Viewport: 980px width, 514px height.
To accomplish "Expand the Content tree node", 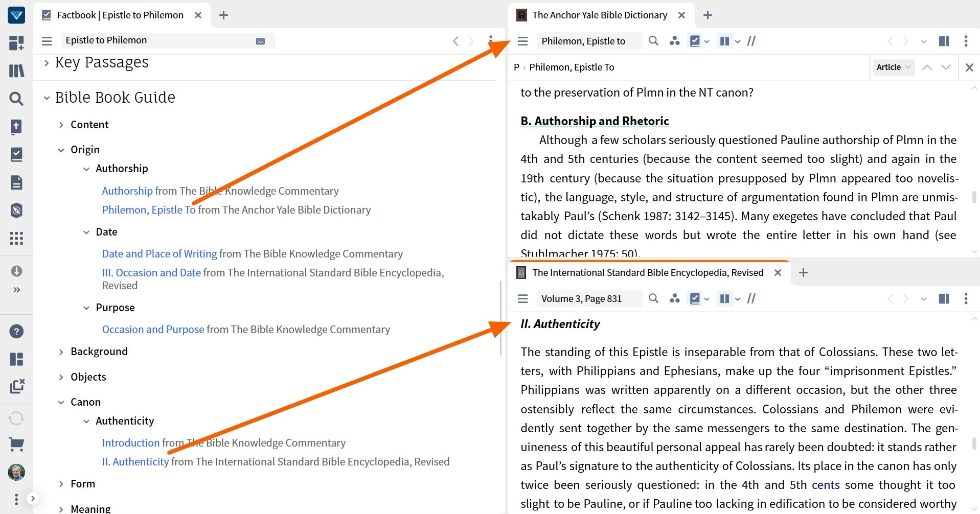I will [x=61, y=125].
